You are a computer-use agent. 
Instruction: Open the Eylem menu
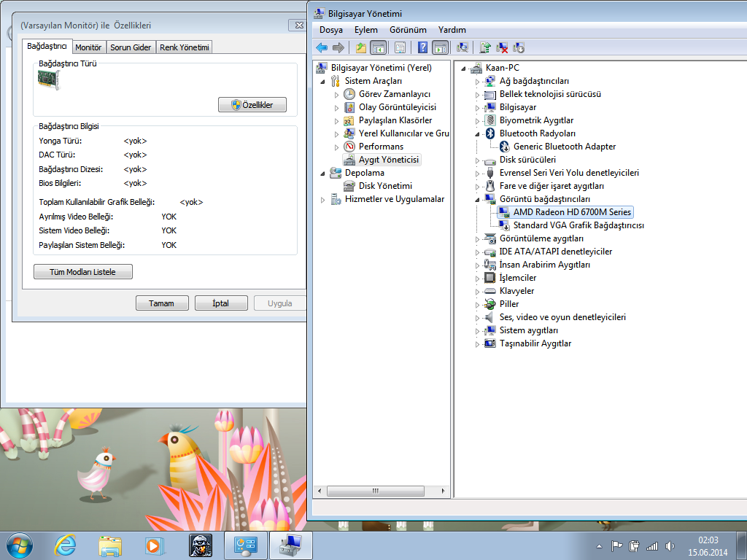(366, 29)
